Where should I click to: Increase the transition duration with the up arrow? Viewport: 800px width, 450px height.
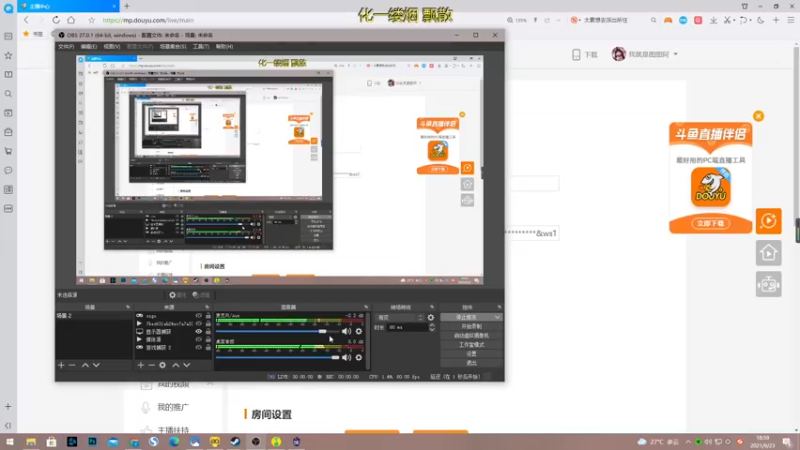[x=432, y=325]
